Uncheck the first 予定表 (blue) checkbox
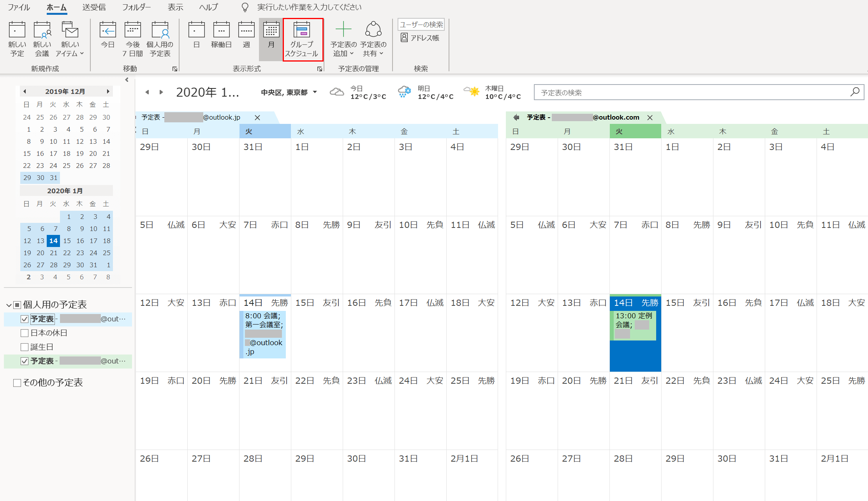Screen dimensions: 868x501 click(x=25, y=319)
